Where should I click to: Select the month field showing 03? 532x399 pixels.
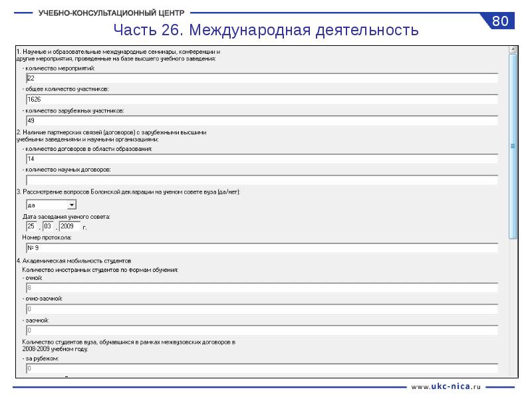(49, 226)
